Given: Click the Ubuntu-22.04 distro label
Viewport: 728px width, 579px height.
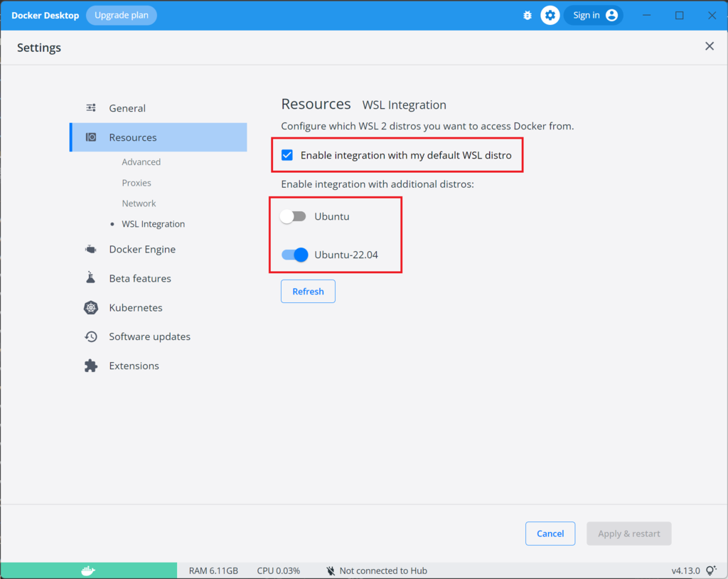Looking at the screenshot, I should pyautogui.click(x=346, y=255).
